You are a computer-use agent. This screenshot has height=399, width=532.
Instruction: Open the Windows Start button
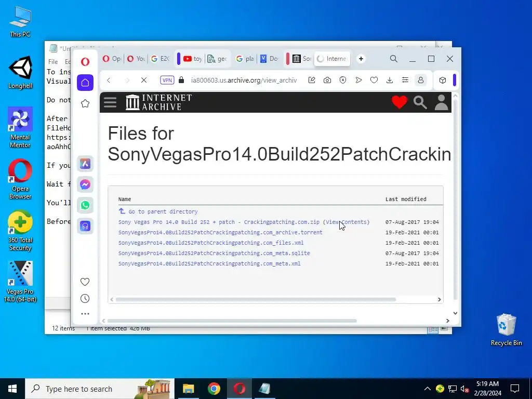click(12, 389)
